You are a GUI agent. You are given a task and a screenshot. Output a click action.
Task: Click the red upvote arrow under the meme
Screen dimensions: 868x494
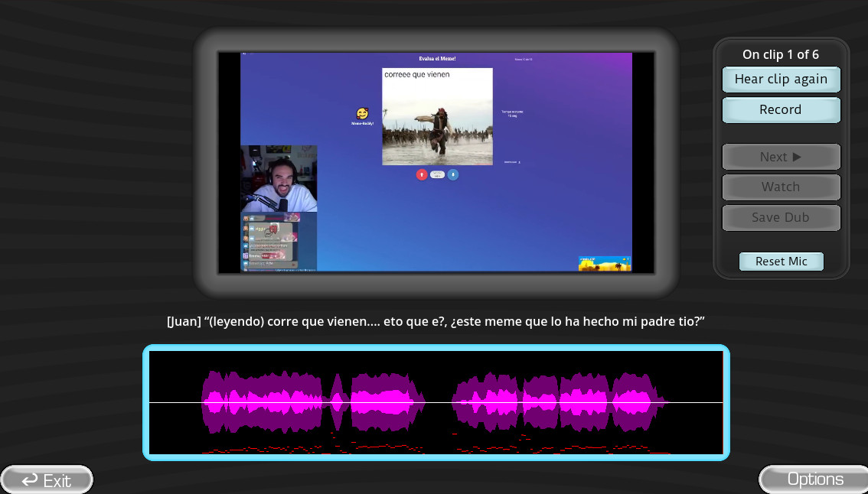coord(422,175)
